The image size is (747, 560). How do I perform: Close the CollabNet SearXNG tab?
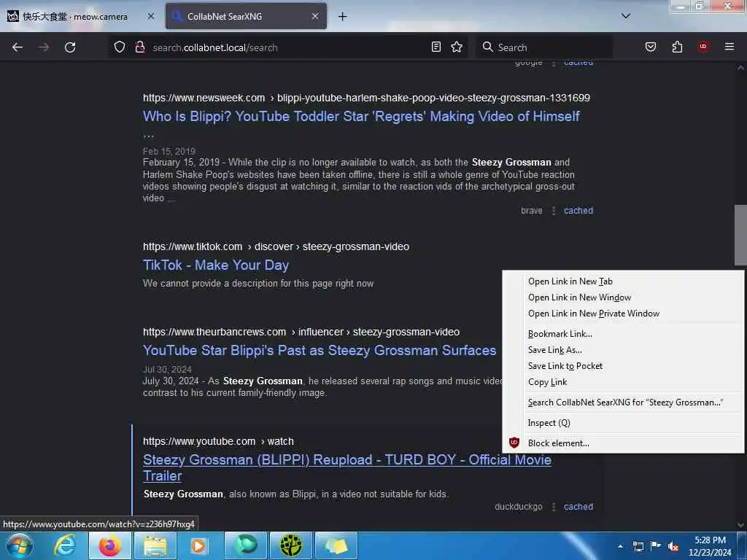point(315,16)
